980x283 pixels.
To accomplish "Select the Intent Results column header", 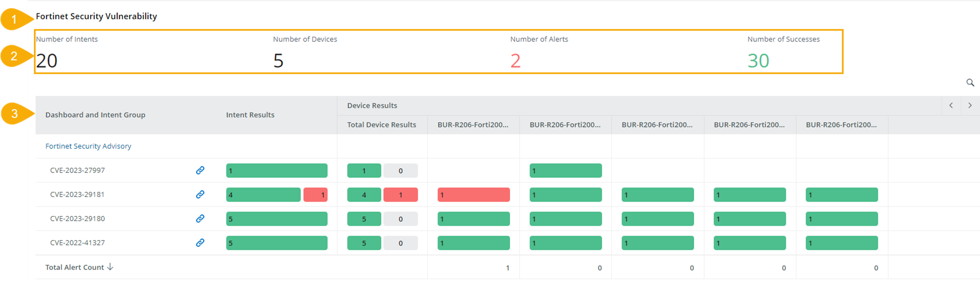I will click(x=250, y=115).
